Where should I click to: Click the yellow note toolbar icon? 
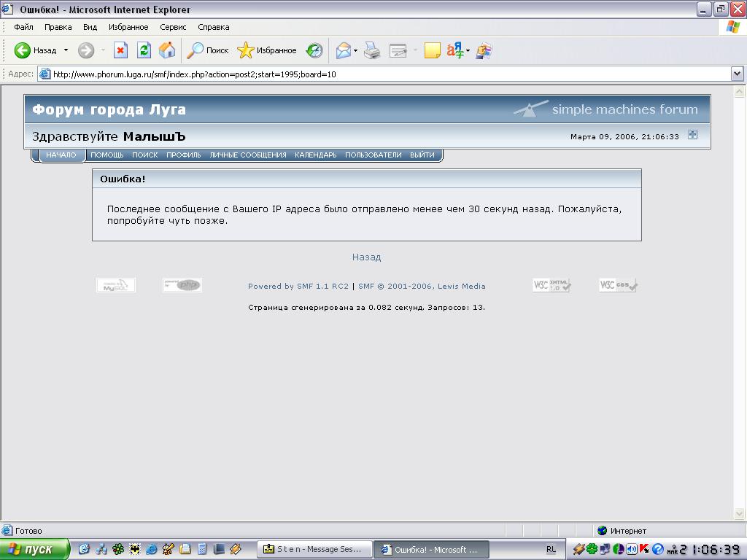pyautogui.click(x=432, y=50)
